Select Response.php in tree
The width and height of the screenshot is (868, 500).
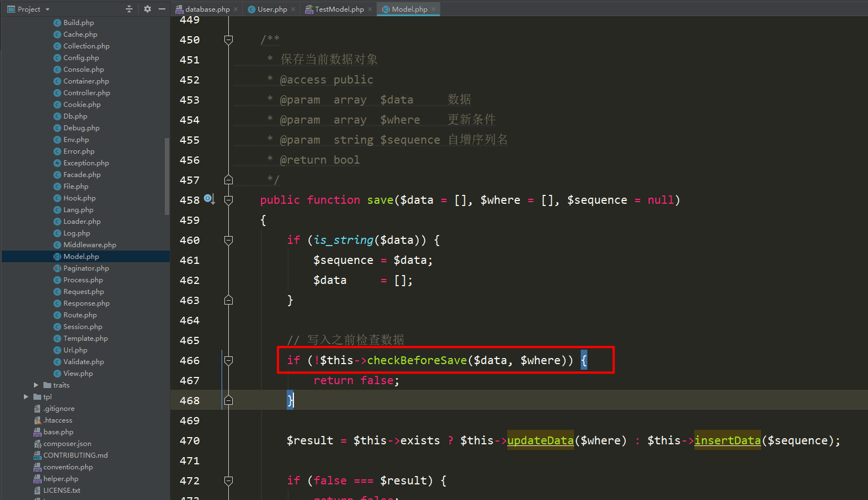coord(86,303)
